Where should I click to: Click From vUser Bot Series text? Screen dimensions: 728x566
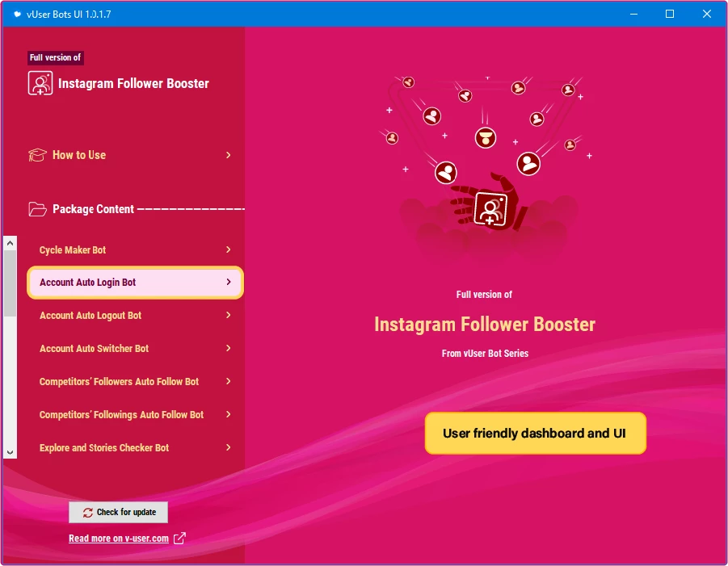pos(485,353)
